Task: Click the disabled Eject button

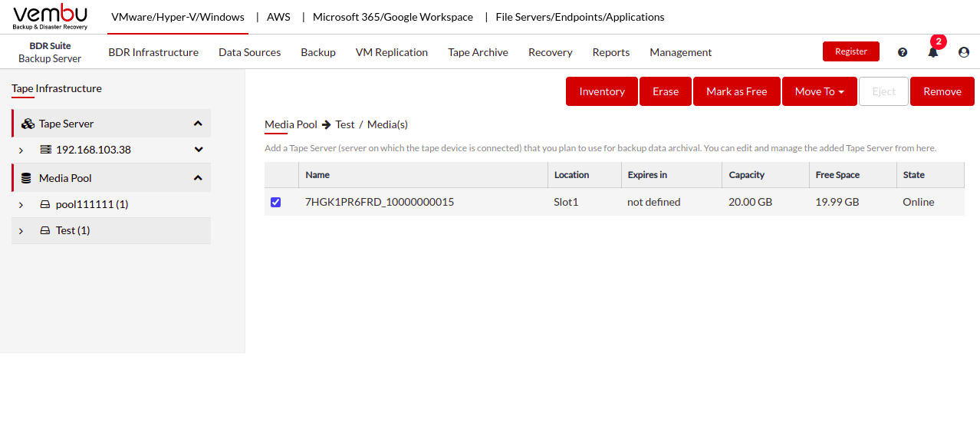Action: [x=883, y=91]
